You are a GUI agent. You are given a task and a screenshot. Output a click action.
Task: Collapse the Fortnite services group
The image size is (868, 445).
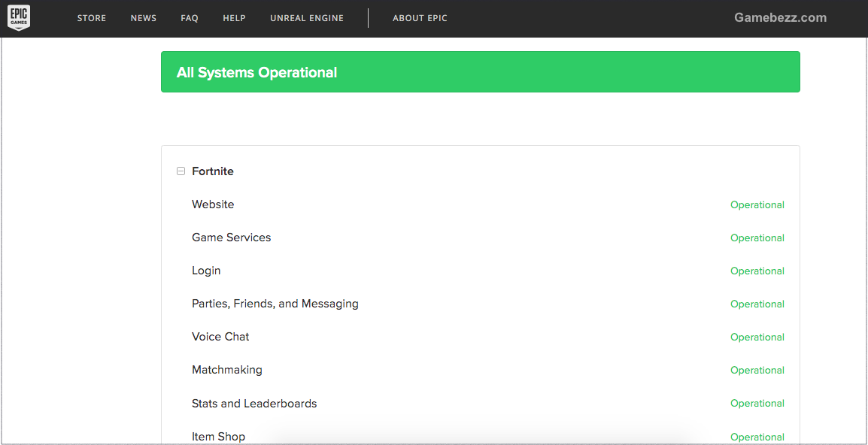click(x=181, y=171)
